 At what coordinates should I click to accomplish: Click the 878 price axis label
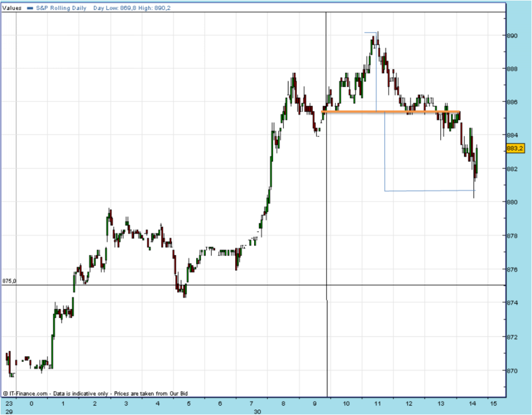click(512, 236)
